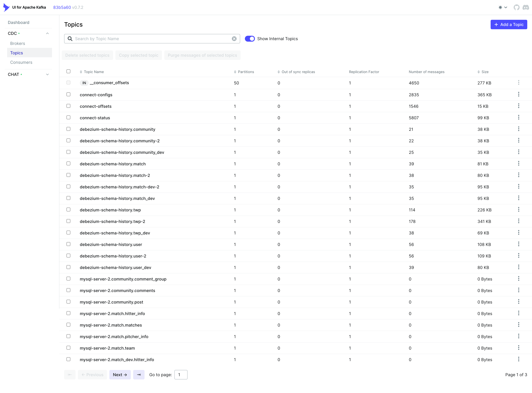Clear search with the X icon

(x=234, y=39)
